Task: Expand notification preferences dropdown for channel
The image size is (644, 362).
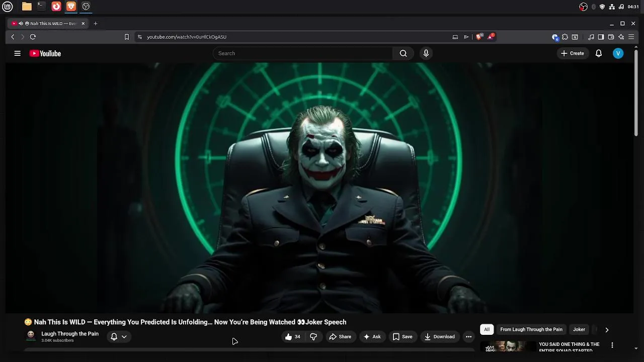Action: click(119, 337)
